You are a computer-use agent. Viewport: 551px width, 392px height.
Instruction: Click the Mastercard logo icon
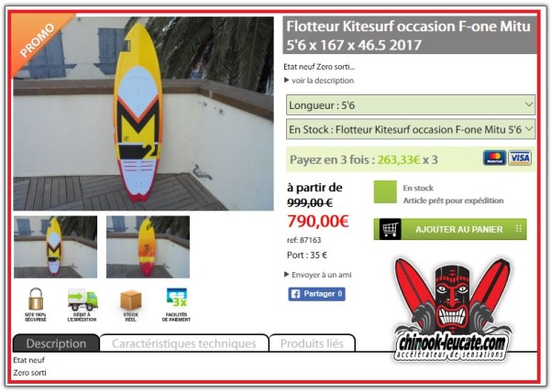pyautogui.click(x=494, y=158)
